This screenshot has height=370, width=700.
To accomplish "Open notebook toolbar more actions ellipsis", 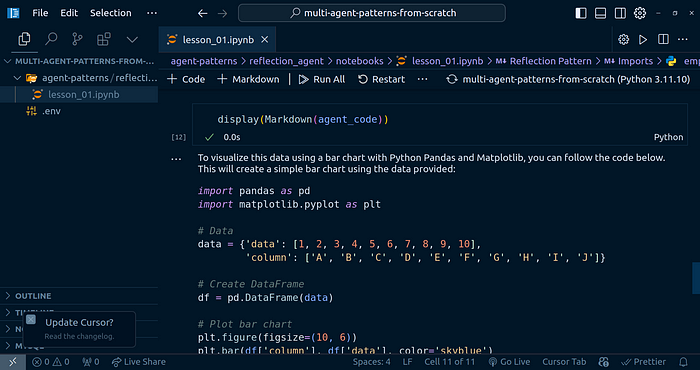I will (422, 79).
